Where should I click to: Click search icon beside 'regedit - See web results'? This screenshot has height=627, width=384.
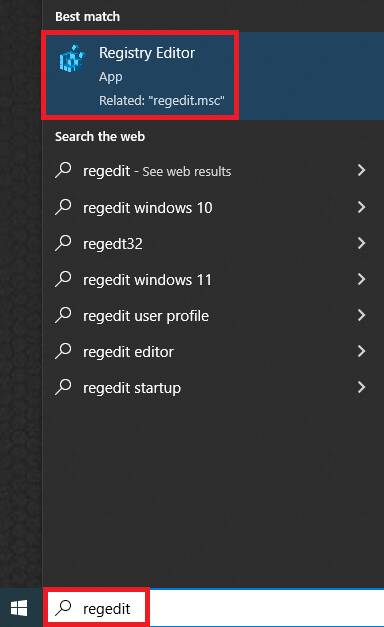tap(63, 170)
